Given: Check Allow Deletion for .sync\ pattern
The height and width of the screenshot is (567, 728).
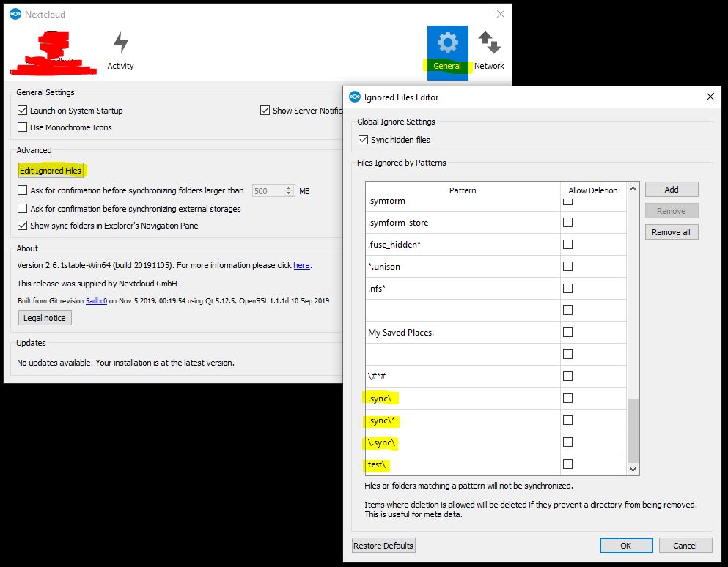Looking at the screenshot, I should (x=567, y=398).
